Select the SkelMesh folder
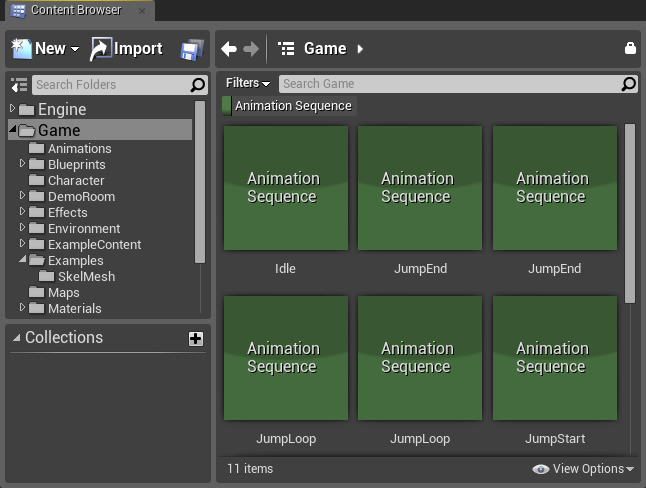The width and height of the screenshot is (646, 488). 87,277
